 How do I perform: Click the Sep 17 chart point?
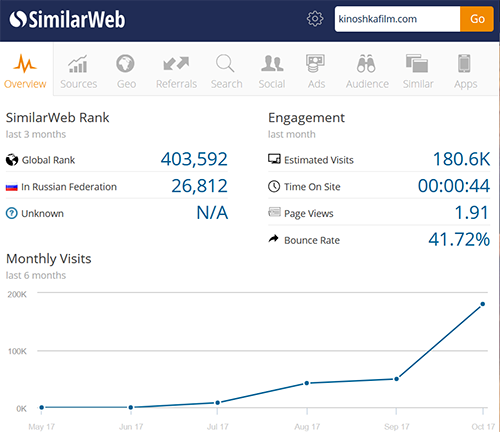[396, 379]
